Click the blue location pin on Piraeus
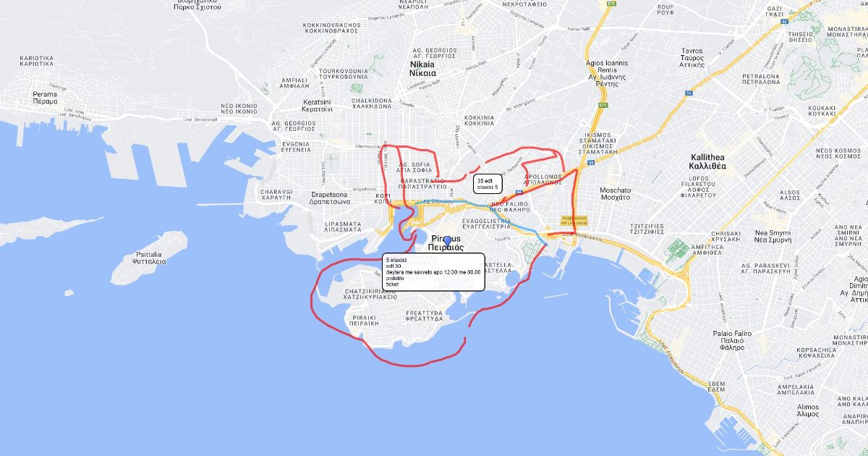The height and width of the screenshot is (456, 868). (447, 241)
